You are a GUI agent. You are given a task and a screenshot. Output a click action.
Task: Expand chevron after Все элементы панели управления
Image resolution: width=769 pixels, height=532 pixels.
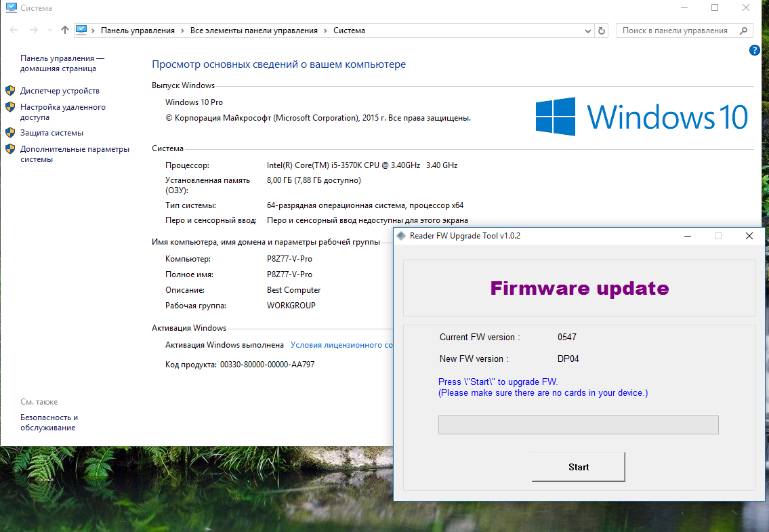325,30
